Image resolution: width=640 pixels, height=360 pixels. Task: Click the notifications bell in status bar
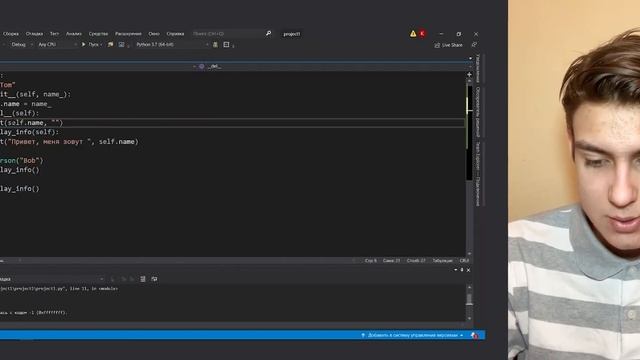pos(474,335)
